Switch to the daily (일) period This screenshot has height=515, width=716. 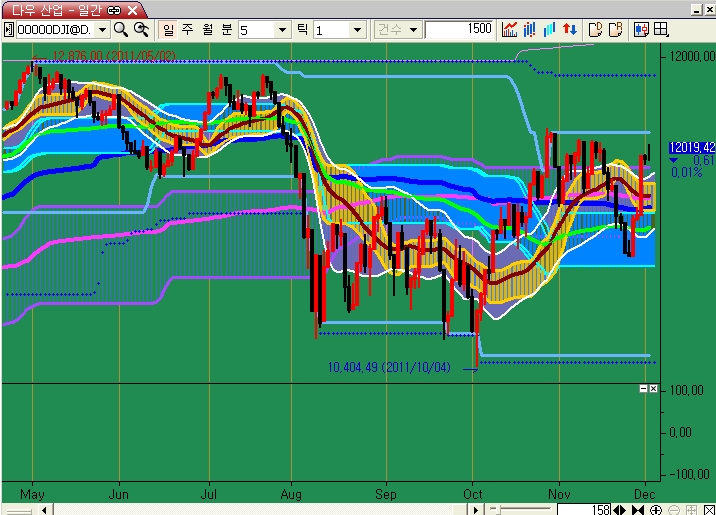click(167, 30)
